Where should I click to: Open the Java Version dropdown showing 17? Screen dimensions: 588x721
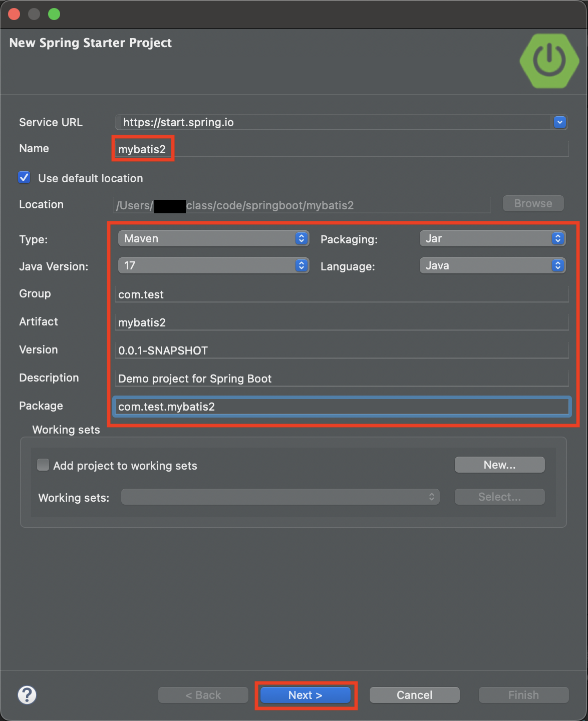213,265
